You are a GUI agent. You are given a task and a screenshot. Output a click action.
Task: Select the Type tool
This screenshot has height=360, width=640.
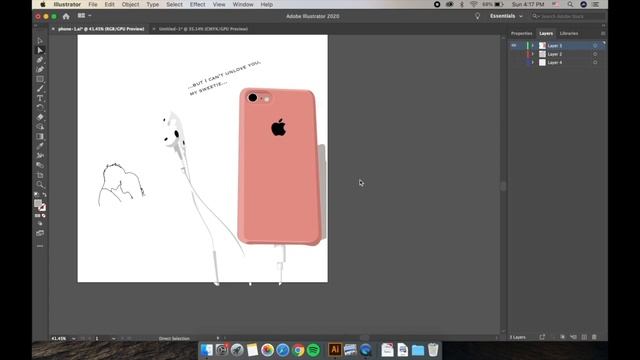pos(40,98)
